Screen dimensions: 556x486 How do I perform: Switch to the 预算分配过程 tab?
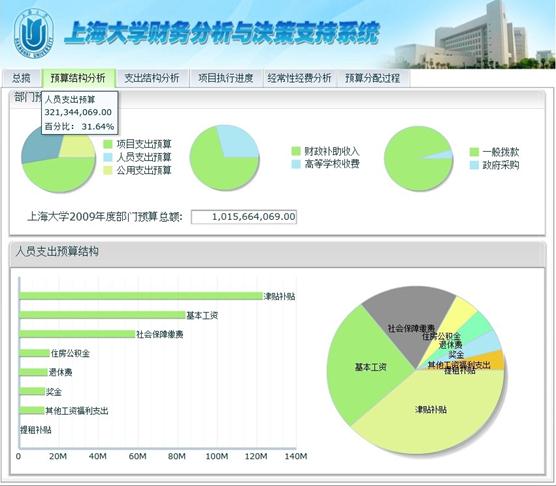coord(373,78)
